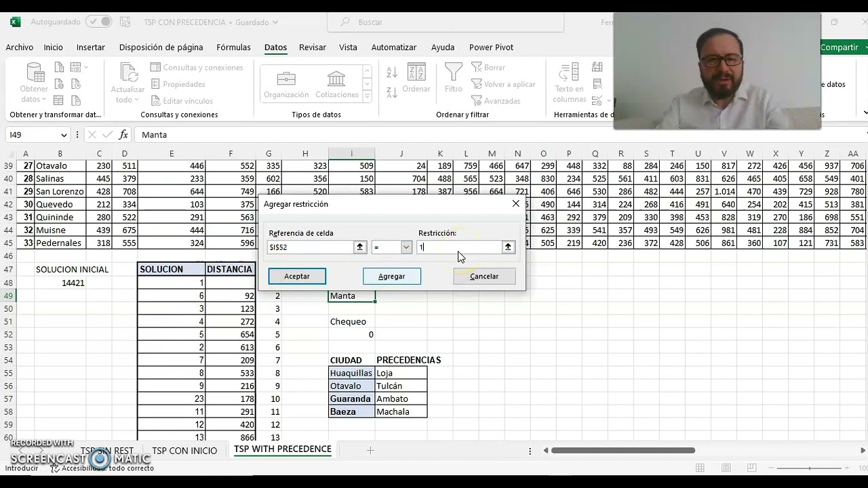Select the Organización data type
Image resolution: width=868 pixels, height=488 pixels.
pyautogui.click(x=286, y=85)
